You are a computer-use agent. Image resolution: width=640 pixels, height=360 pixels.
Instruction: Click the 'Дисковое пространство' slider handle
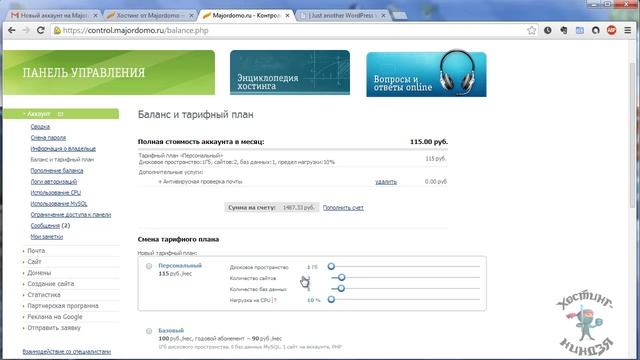(331, 266)
